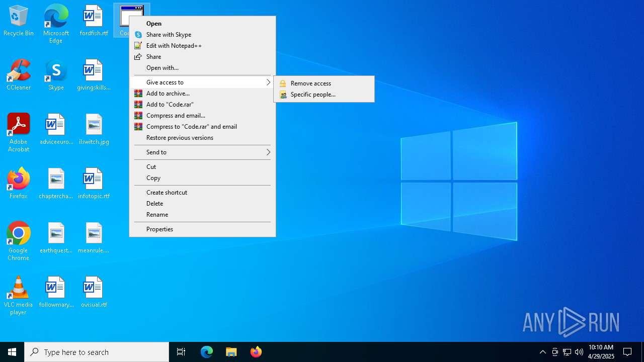
Task: Choose Rename in the context menu
Action: click(x=203, y=215)
